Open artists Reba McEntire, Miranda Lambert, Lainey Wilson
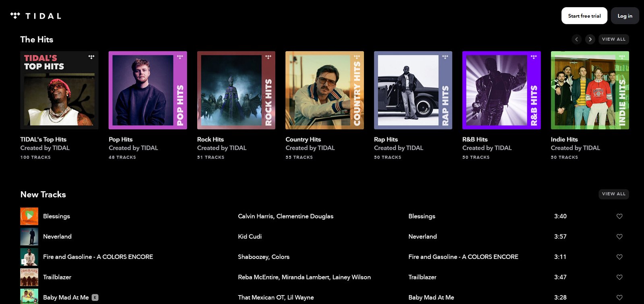Image resolution: width=644 pixels, height=304 pixels. coord(304,277)
